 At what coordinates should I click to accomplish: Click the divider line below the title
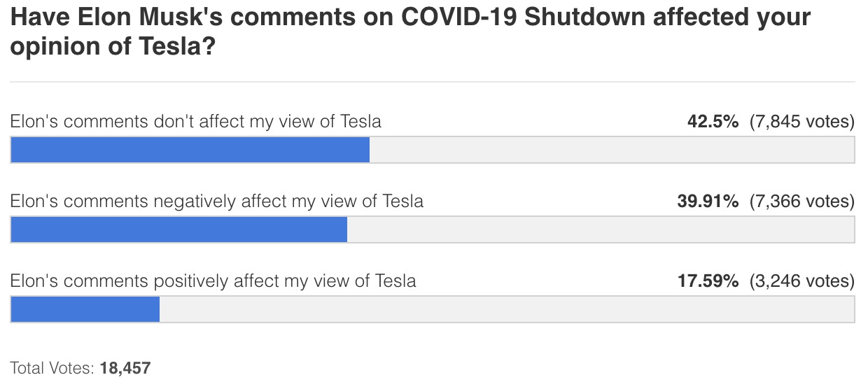coord(432,82)
